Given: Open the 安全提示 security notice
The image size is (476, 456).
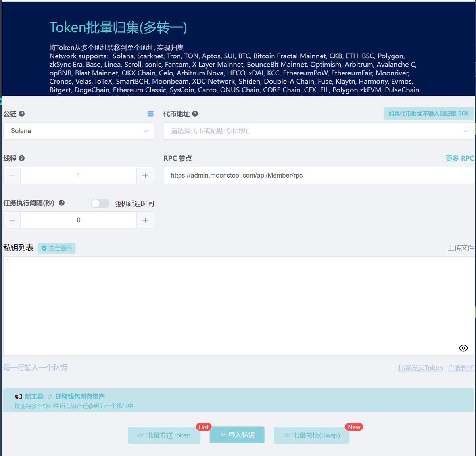Looking at the screenshot, I should [57, 248].
